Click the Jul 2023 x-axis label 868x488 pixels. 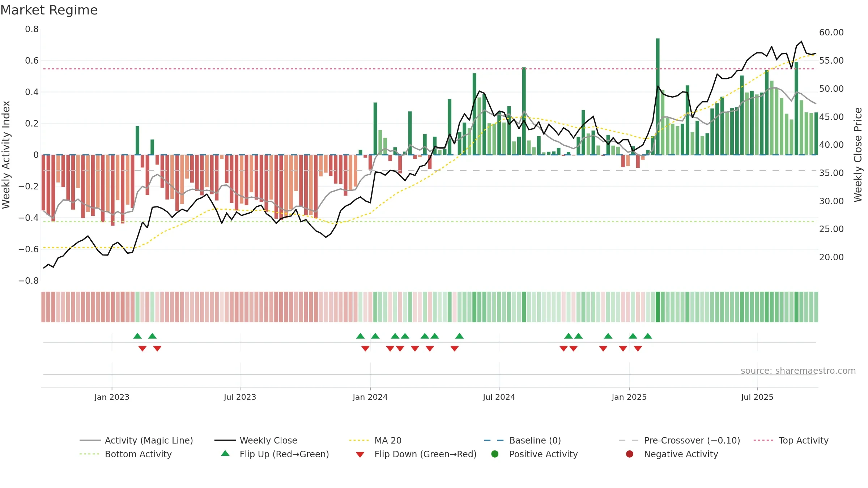pos(240,397)
